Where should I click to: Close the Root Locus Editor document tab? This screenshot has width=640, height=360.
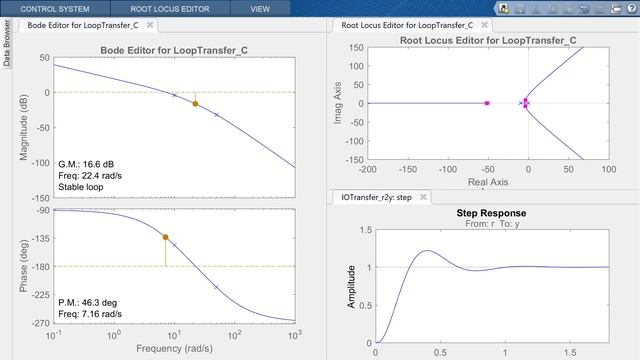[484, 25]
